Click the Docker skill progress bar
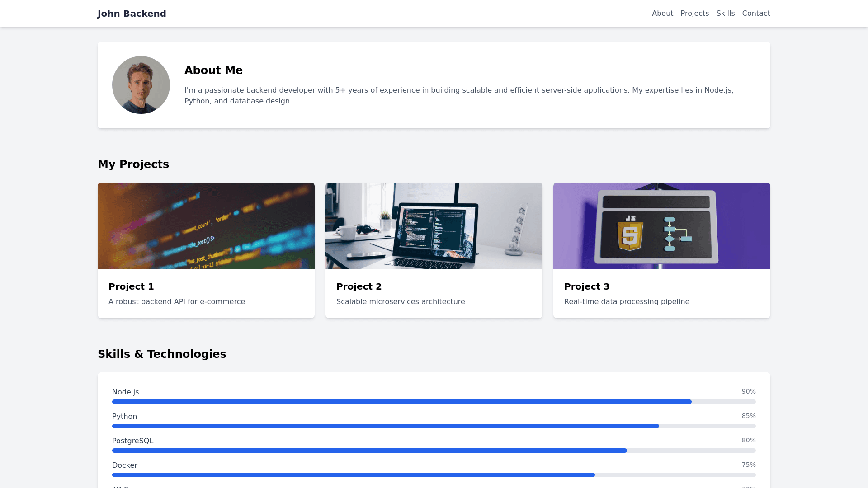Screen dimensions: 868x488 click(434, 475)
